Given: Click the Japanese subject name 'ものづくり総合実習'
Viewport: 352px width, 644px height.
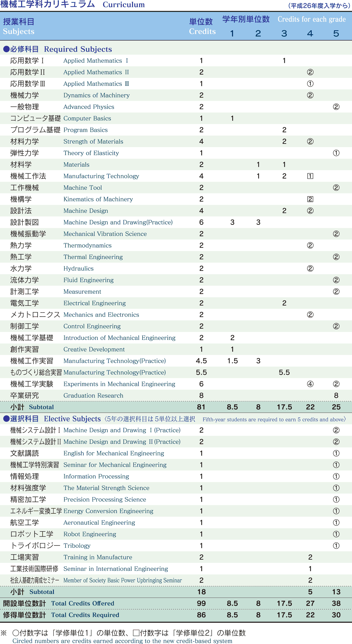Looking at the screenshot, I should pyautogui.click(x=36, y=372).
